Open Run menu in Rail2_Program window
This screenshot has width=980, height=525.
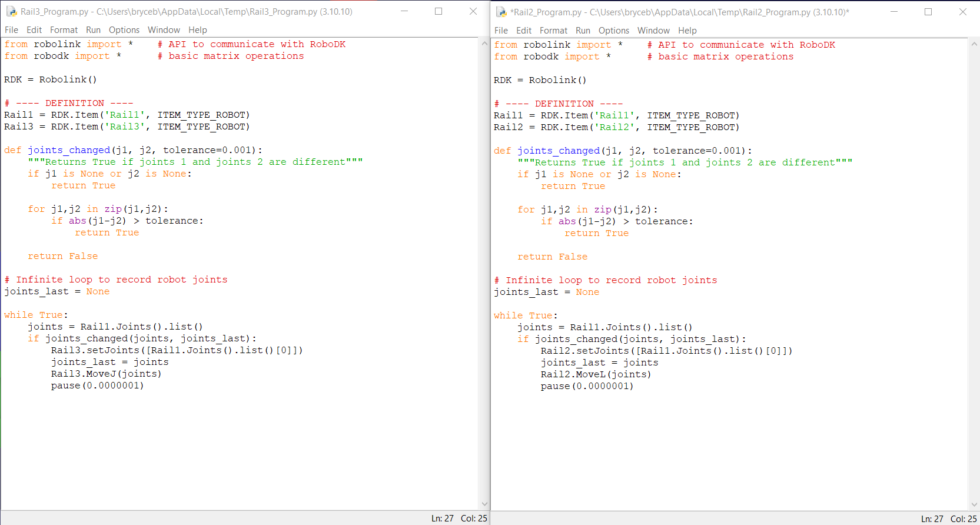tap(583, 31)
